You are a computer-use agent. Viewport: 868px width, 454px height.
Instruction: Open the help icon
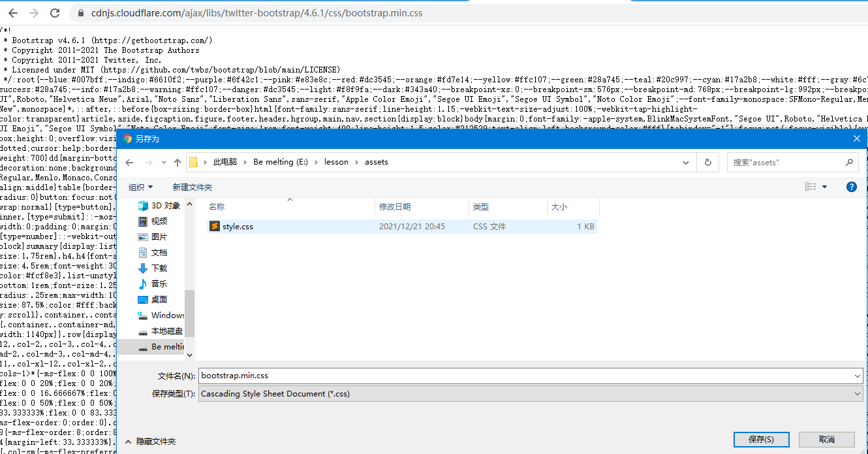[851, 187]
